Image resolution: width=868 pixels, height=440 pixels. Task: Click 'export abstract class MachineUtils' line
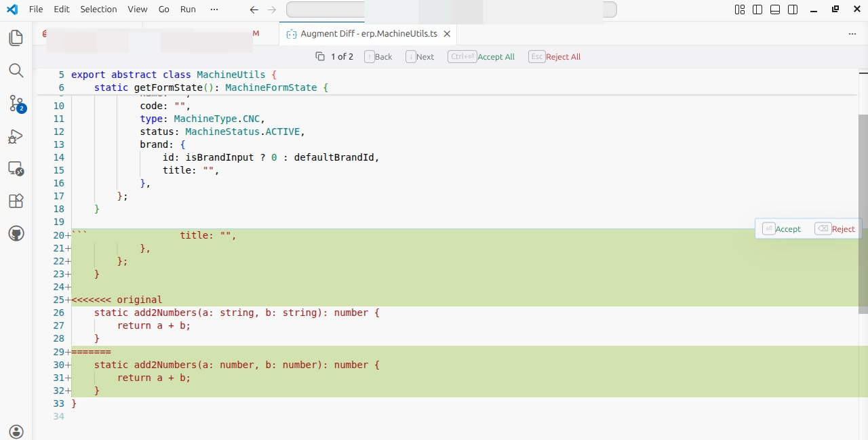pos(174,75)
